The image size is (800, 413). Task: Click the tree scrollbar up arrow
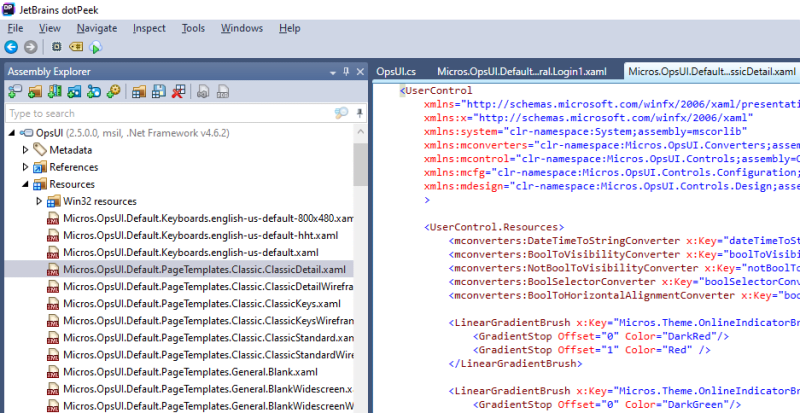click(360, 132)
